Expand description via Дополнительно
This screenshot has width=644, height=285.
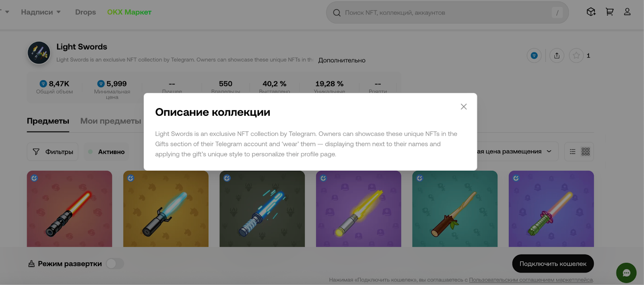342,60
